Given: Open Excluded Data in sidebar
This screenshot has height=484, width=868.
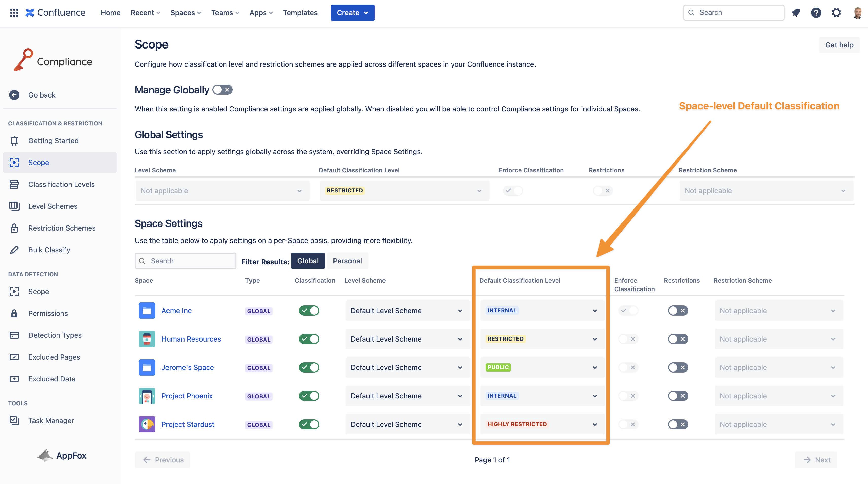Looking at the screenshot, I should coord(52,379).
